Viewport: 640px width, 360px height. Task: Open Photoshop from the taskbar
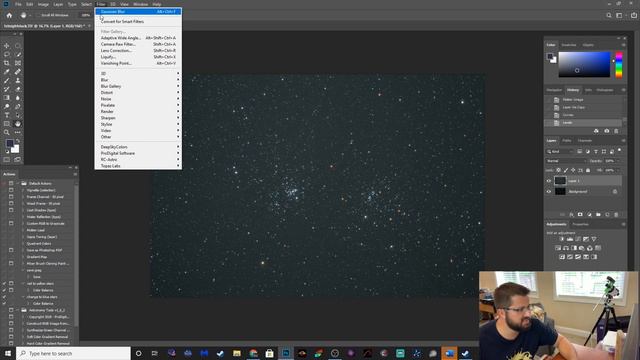tap(286, 353)
